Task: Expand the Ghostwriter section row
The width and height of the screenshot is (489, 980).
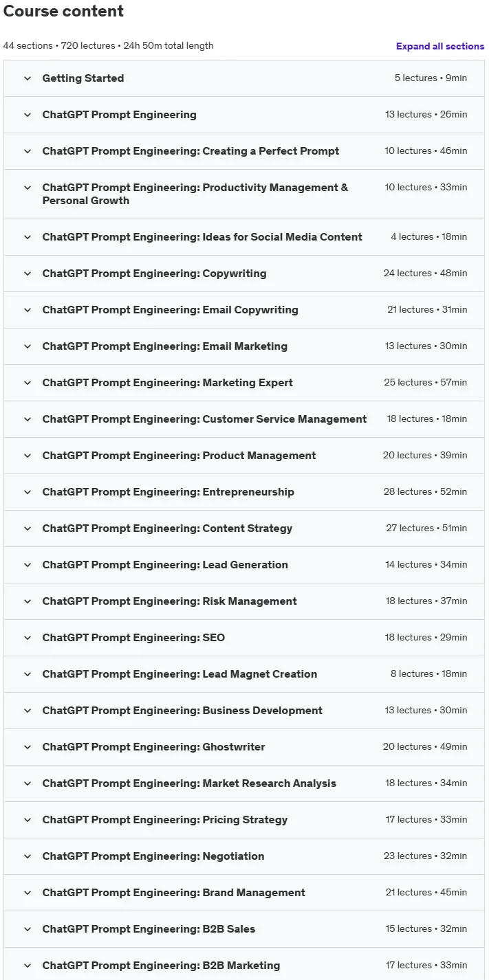Action: [x=244, y=747]
